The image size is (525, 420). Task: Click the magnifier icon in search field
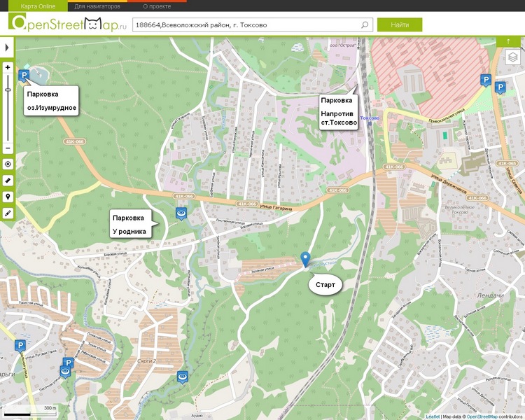click(x=365, y=24)
